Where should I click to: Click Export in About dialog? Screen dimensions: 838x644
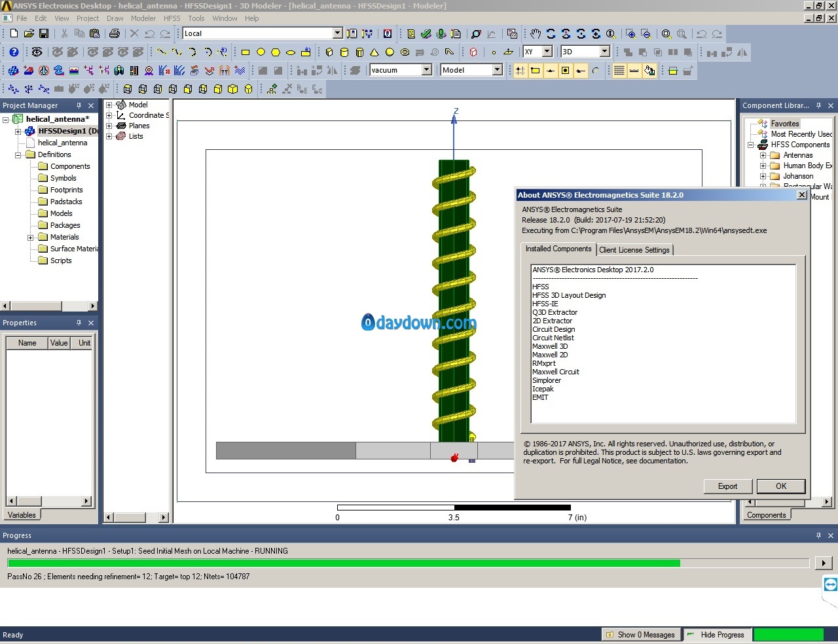click(x=727, y=486)
